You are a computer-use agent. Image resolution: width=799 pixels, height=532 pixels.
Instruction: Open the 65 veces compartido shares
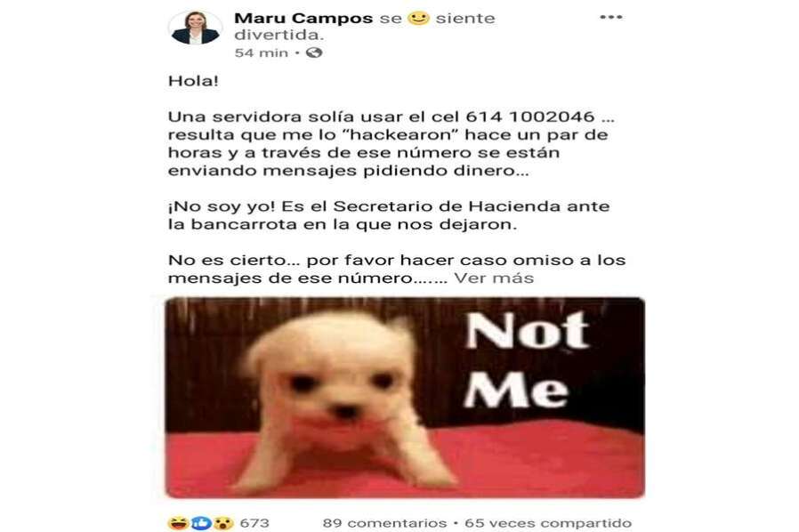[548, 523]
